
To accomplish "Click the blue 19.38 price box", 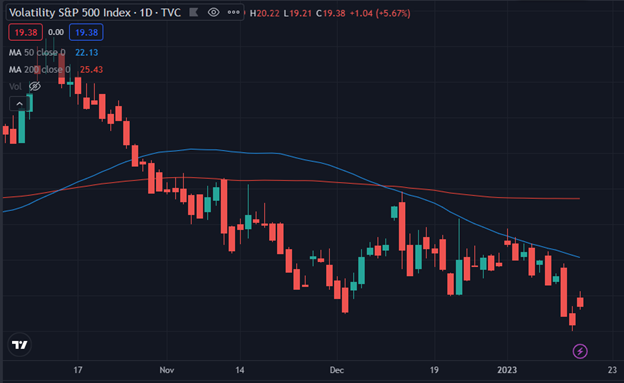I will 86,32.
